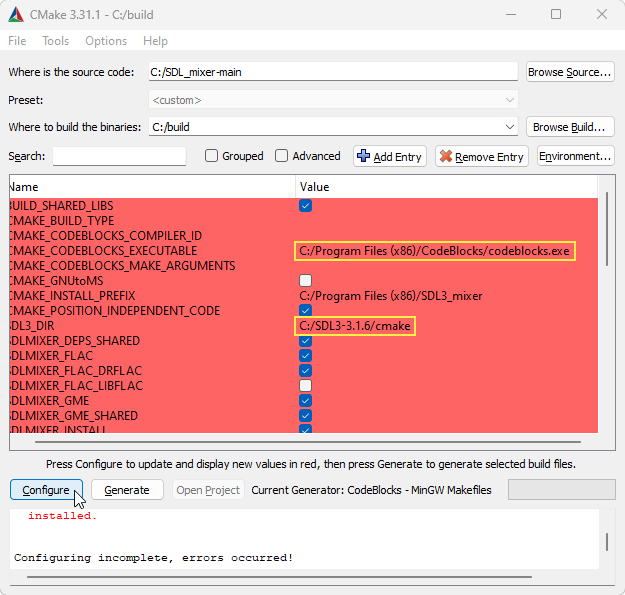Focus the Search input field

point(119,156)
